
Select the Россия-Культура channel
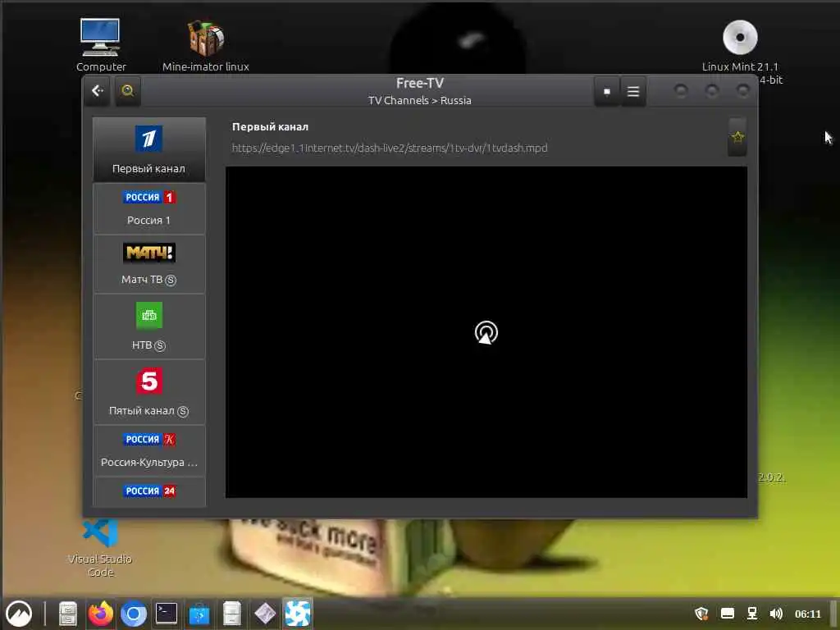tap(149, 450)
